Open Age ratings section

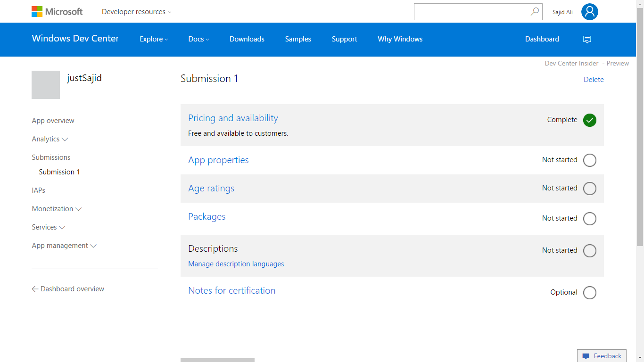pos(211,189)
